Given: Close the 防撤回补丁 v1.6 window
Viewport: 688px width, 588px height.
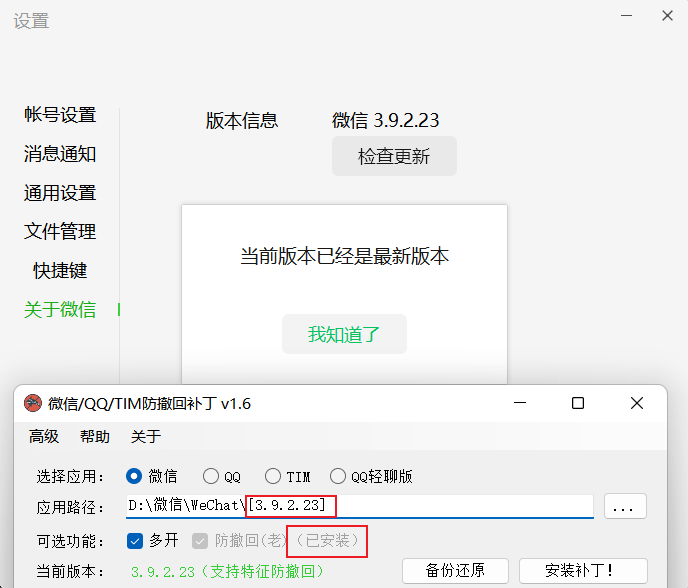Looking at the screenshot, I should point(637,403).
